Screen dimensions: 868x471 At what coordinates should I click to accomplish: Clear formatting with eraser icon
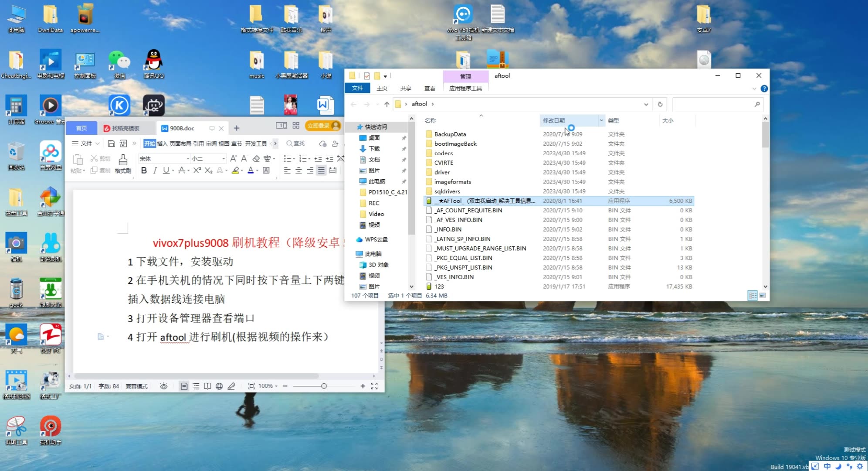click(256, 158)
